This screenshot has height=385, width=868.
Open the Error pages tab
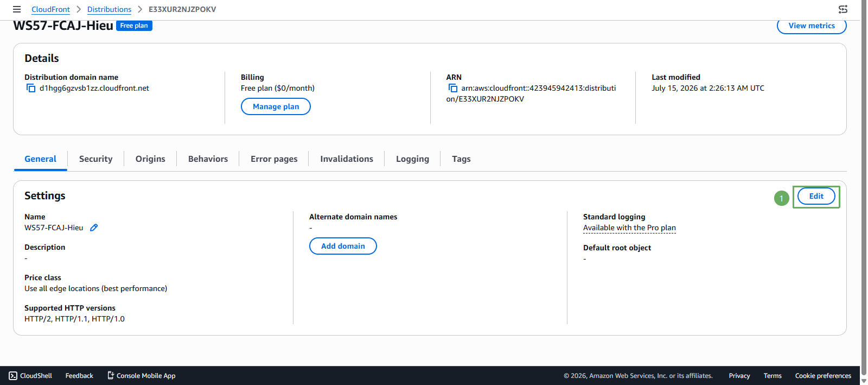point(274,159)
